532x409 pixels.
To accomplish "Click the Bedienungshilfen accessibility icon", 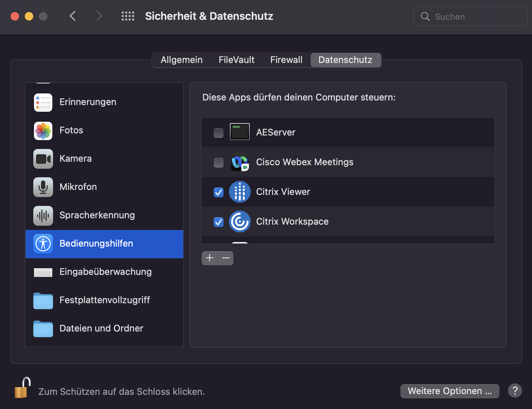I will coord(43,243).
